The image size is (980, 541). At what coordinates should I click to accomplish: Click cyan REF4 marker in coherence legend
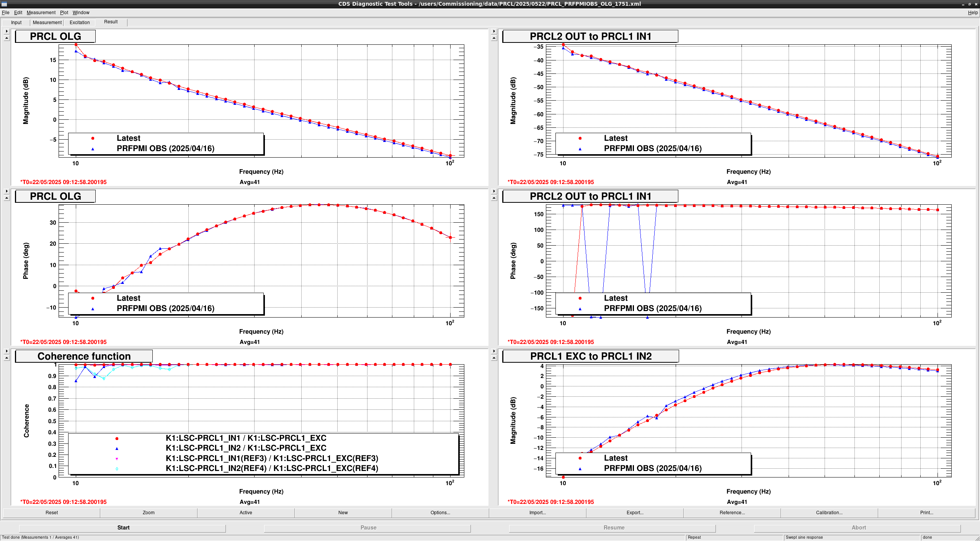tap(117, 469)
